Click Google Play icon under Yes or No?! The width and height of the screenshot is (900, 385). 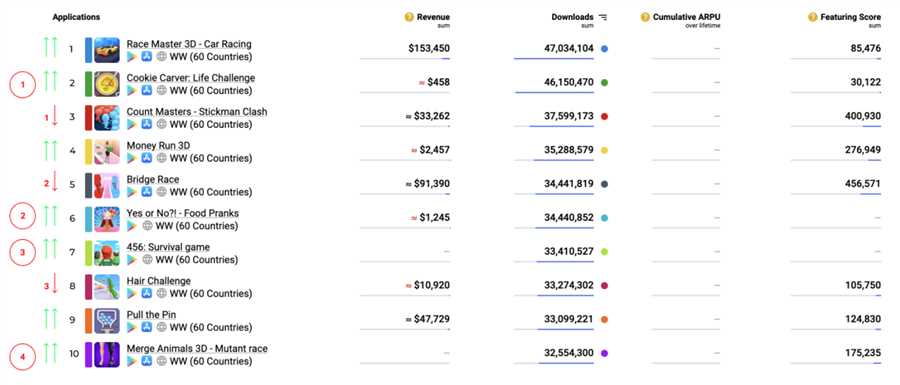tap(132, 226)
